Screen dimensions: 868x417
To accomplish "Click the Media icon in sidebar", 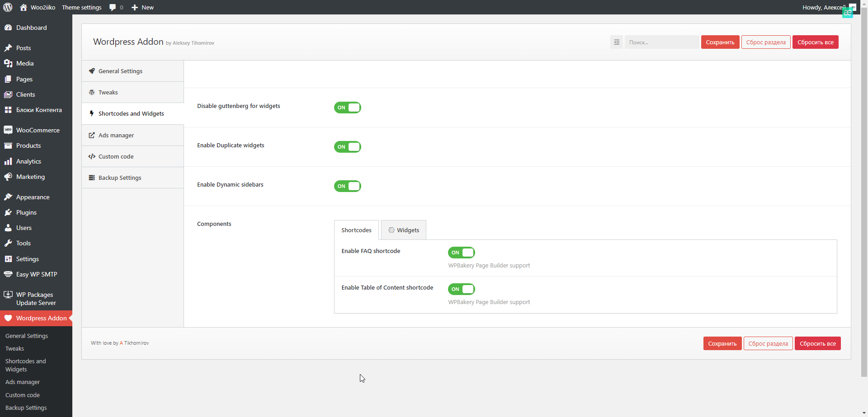I will [x=8, y=63].
